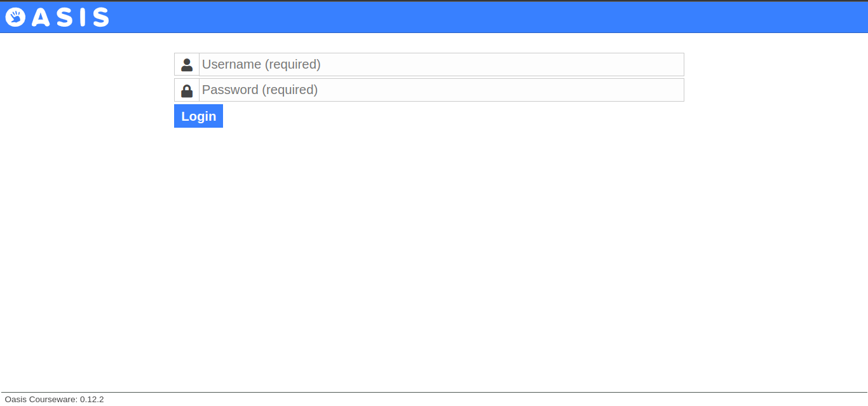Click the first S in OASIS wordmark
This screenshot has height=406, width=868.
(x=64, y=17)
